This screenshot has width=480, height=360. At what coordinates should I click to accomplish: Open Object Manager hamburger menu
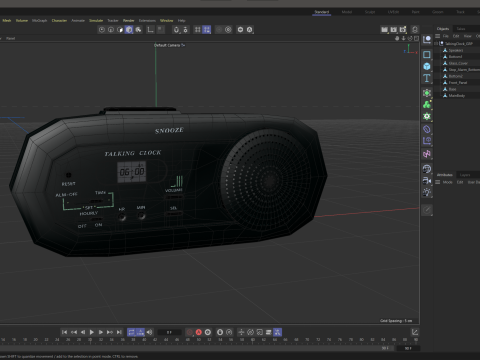[x=437, y=36]
